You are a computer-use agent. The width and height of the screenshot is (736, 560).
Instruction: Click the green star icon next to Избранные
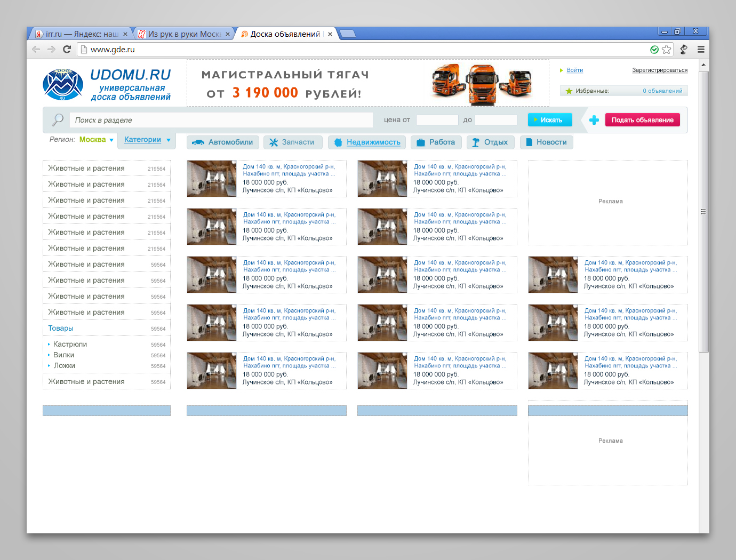click(x=569, y=91)
